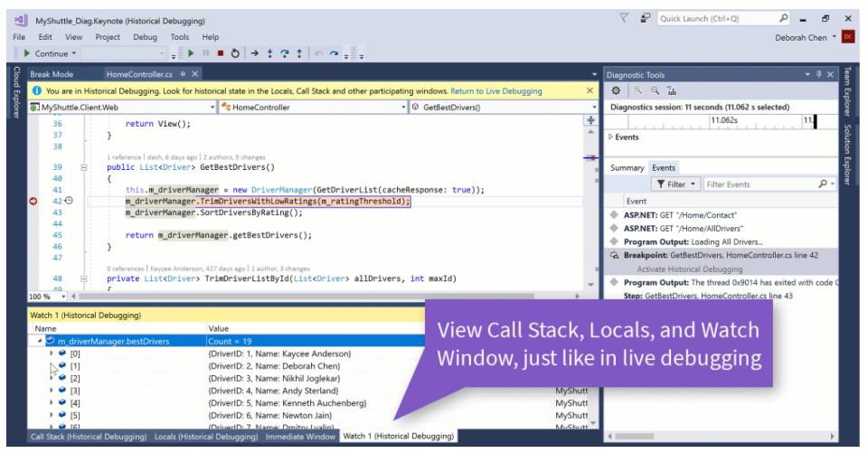
Task: Open the Help menu
Action: pos(211,37)
